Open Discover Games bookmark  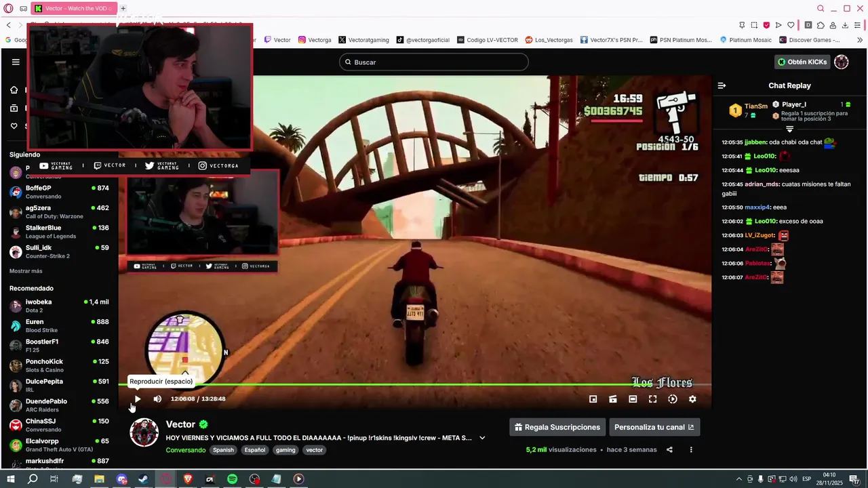pyautogui.click(x=809, y=40)
